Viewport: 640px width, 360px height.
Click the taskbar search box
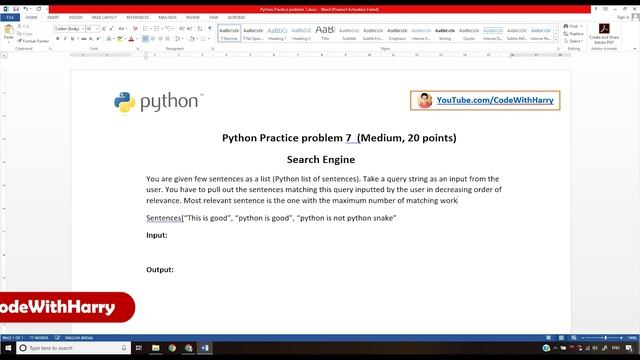pos(73,348)
